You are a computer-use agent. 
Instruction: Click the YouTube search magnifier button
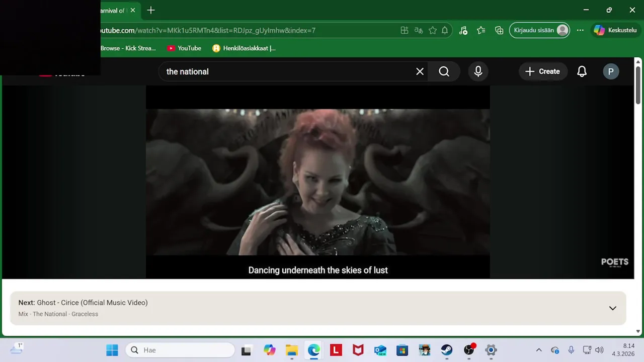tap(444, 71)
